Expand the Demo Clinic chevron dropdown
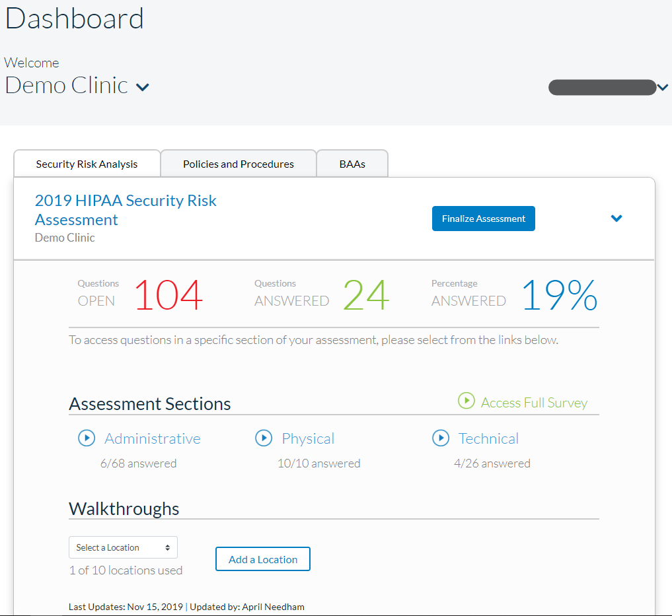The width and height of the screenshot is (672, 616). 142,87
